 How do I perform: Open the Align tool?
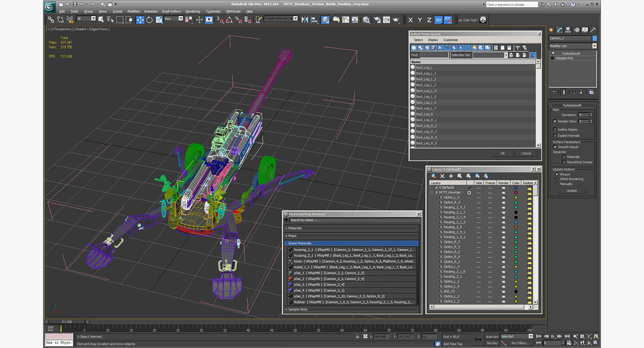coord(314,20)
